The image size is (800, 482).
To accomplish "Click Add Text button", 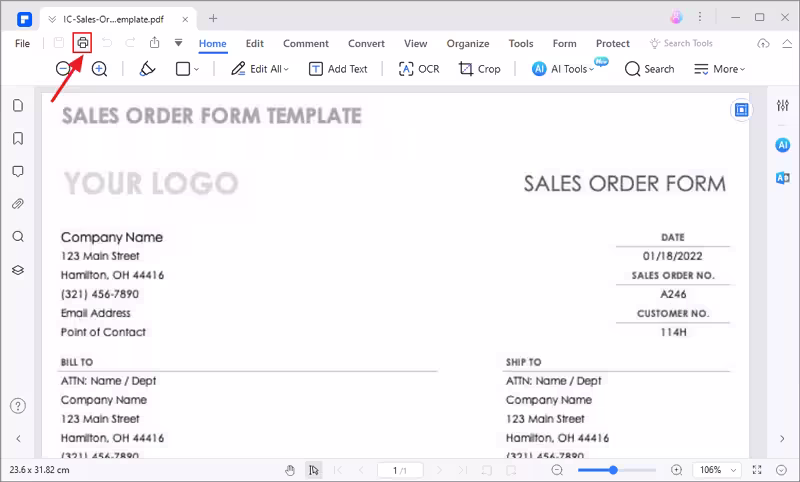I will (338, 68).
